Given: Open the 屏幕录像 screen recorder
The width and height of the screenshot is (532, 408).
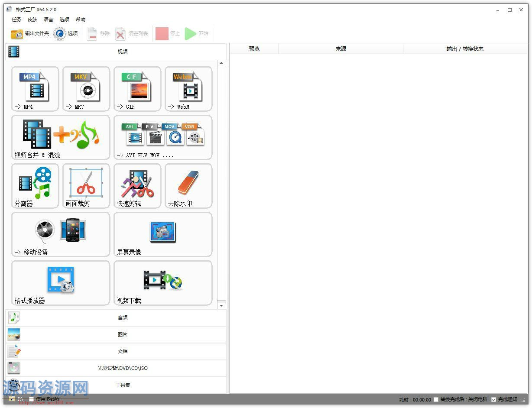Looking at the screenshot, I should pos(163,234).
